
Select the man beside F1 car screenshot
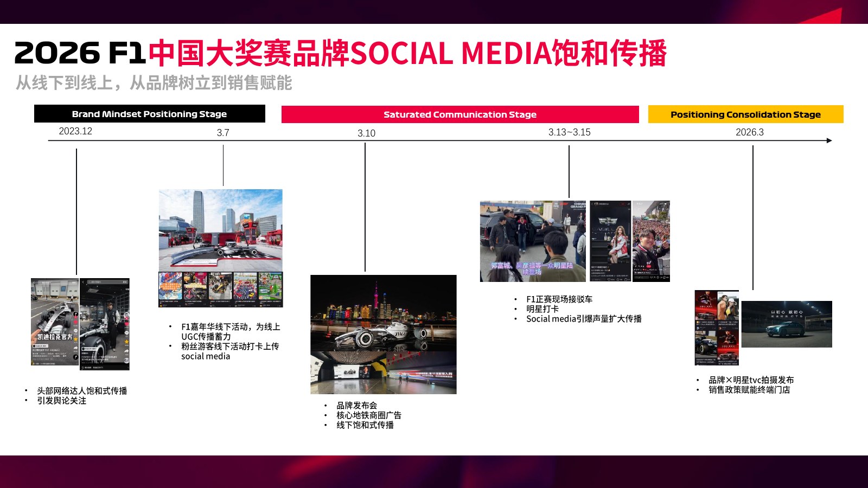point(105,324)
